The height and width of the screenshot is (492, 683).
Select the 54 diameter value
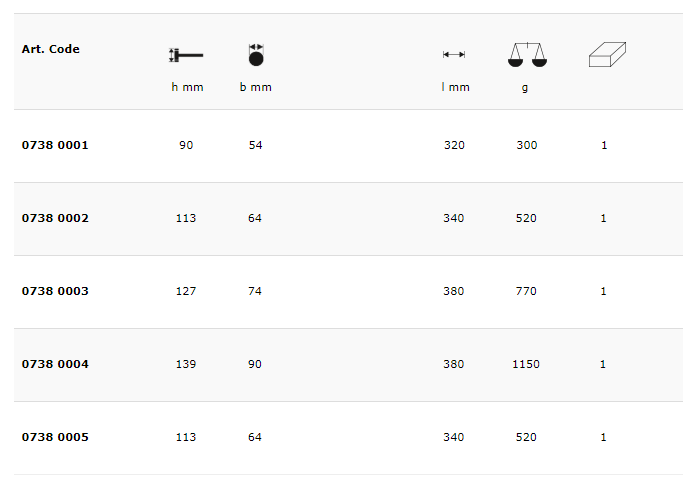point(255,145)
